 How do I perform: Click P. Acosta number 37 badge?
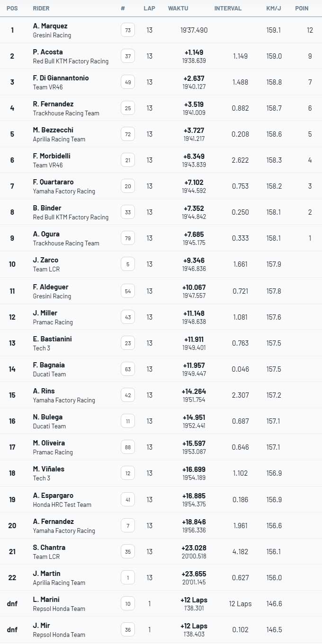[x=128, y=56]
